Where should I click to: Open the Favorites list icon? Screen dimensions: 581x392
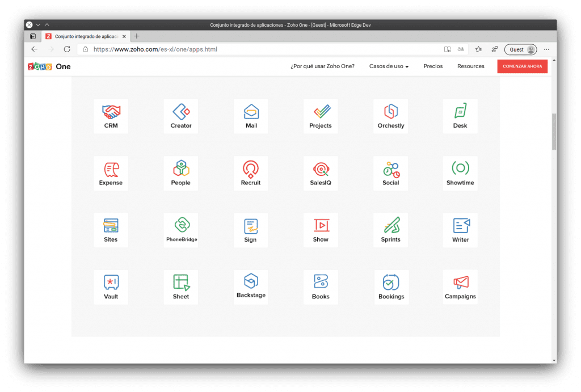pos(478,49)
